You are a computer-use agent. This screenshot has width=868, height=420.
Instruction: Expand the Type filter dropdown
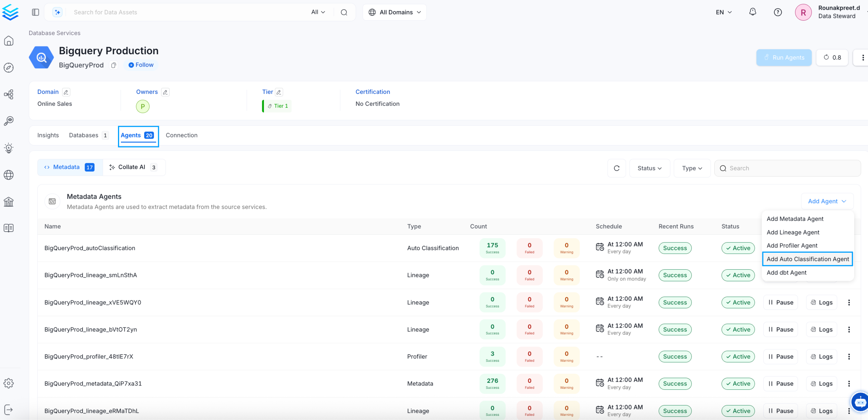click(692, 168)
